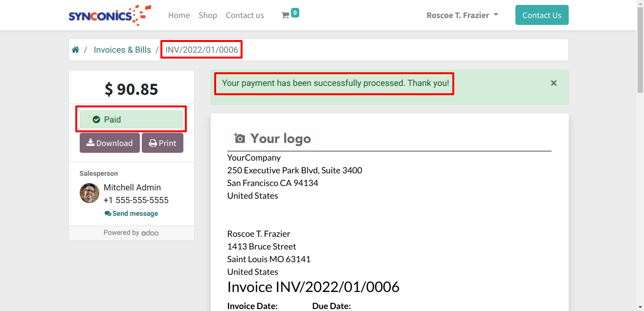Expand the Roscoe T. Frazier user dropdown
The image size is (644, 311).
pyautogui.click(x=462, y=15)
